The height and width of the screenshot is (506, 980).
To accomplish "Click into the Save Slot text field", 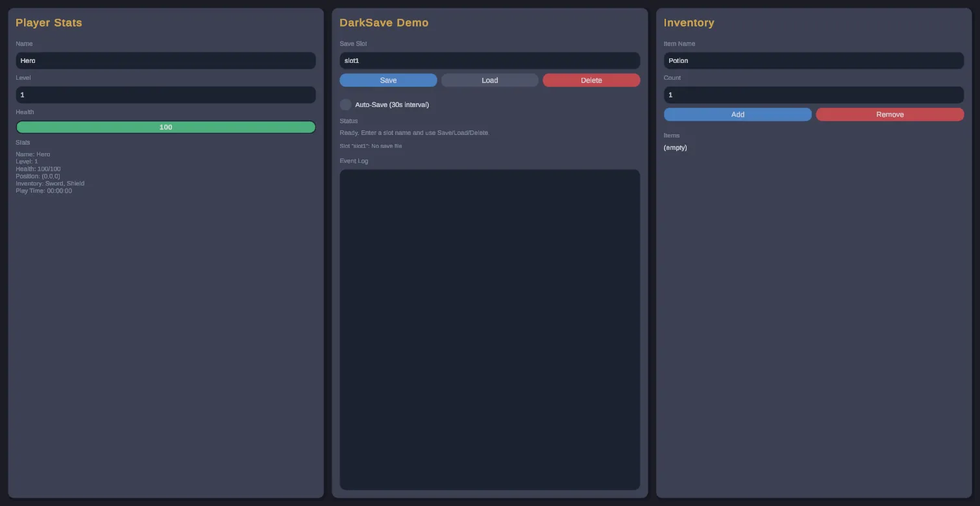I will click(x=489, y=60).
